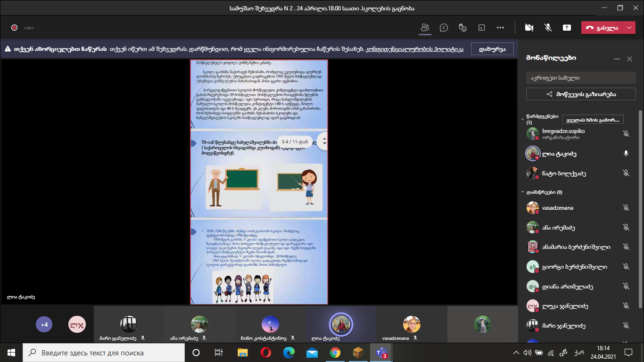This screenshot has width=644, height=362.
Task: Click muted mic for გიორგი ბერძენიშვილი
Action: (626, 266)
